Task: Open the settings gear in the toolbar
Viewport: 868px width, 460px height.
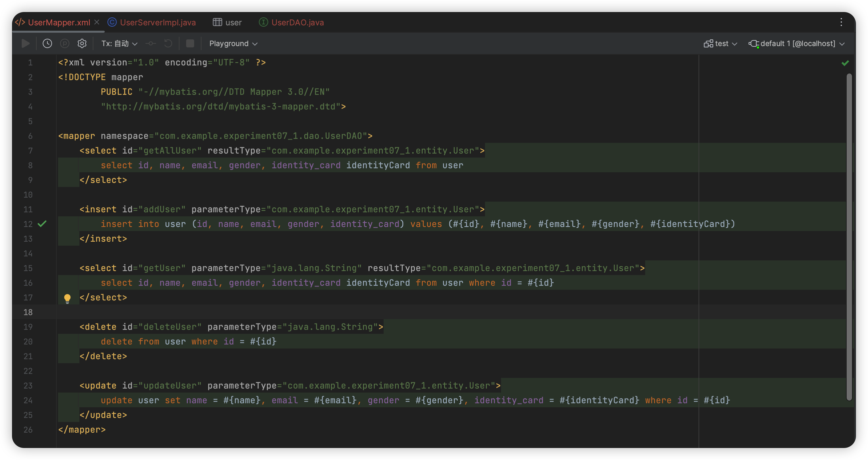Action: (82, 43)
